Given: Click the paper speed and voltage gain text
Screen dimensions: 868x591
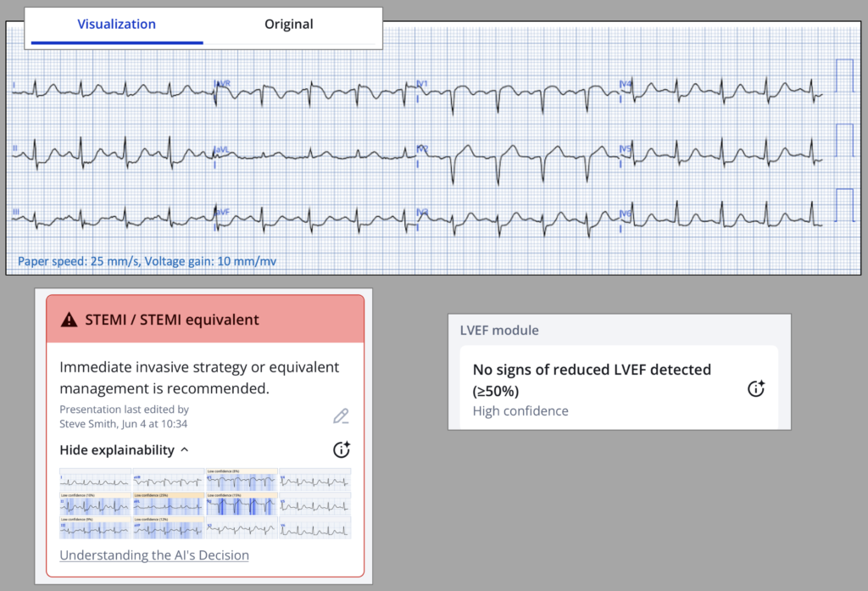Looking at the screenshot, I should [147, 261].
